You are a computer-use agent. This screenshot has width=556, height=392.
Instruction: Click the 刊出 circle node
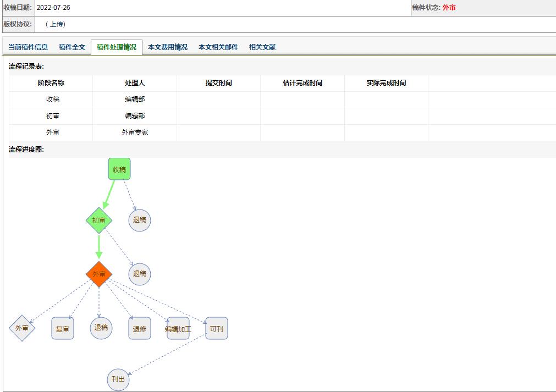coord(118,379)
